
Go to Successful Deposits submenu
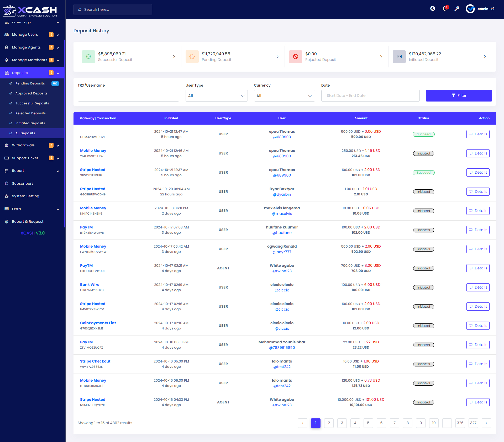pos(32,103)
